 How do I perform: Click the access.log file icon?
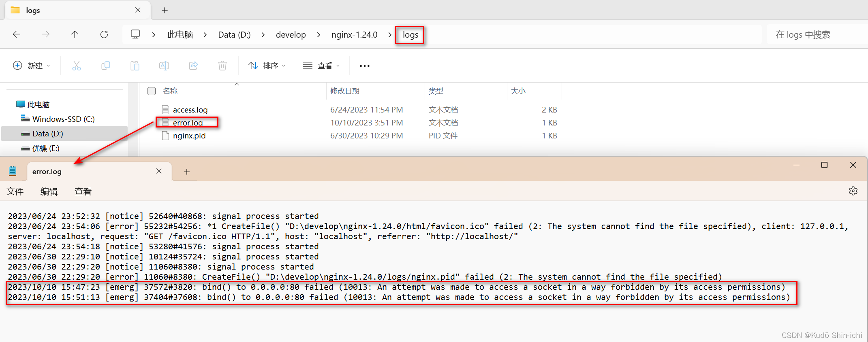click(x=165, y=109)
